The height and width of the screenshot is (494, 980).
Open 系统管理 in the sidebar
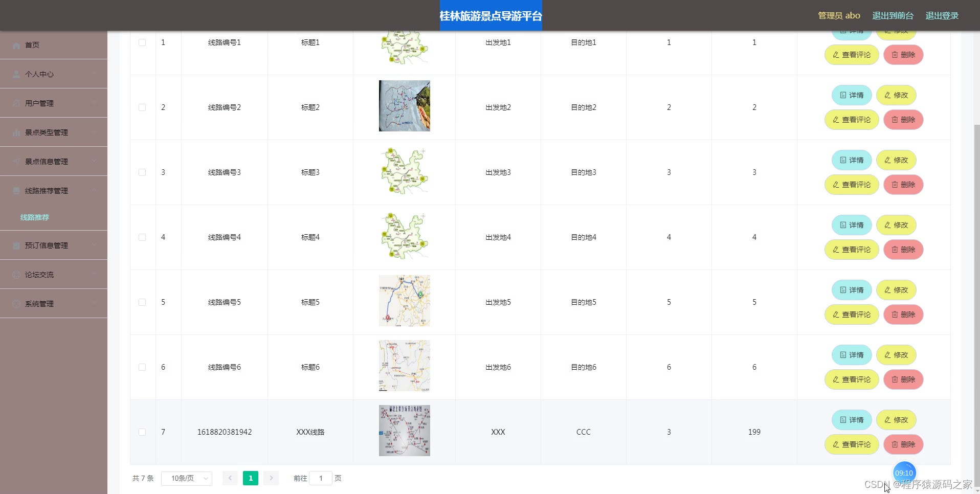point(54,304)
